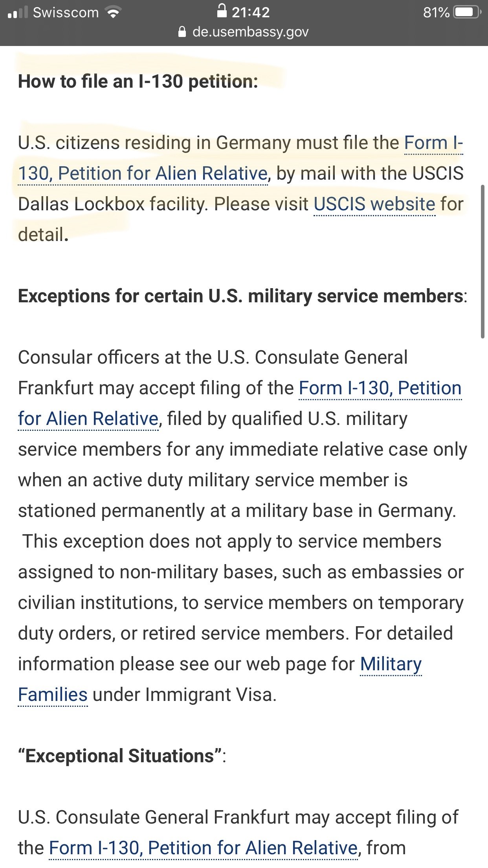Tap the highlighted 'Dallas Lockbox facility' text
The width and height of the screenshot is (488, 868).
(x=113, y=204)
